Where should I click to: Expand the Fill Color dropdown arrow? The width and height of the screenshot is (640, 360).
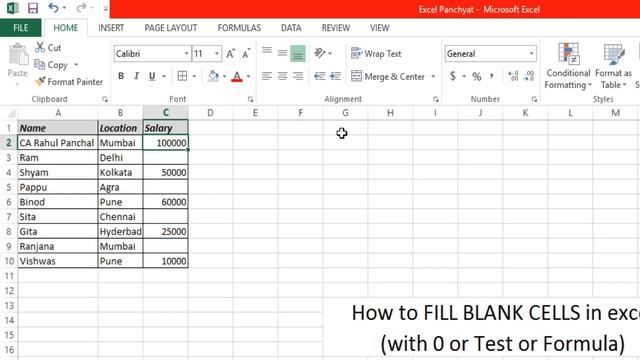tap(224, 76)
